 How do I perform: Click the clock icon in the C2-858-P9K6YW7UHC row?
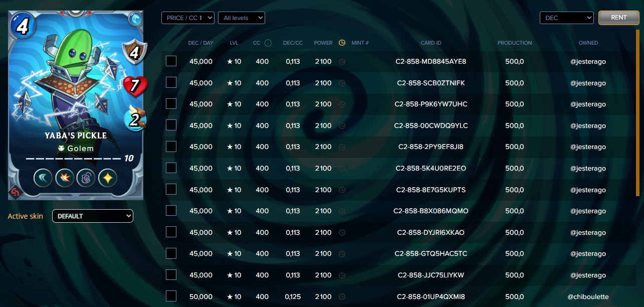pos(342,104)
